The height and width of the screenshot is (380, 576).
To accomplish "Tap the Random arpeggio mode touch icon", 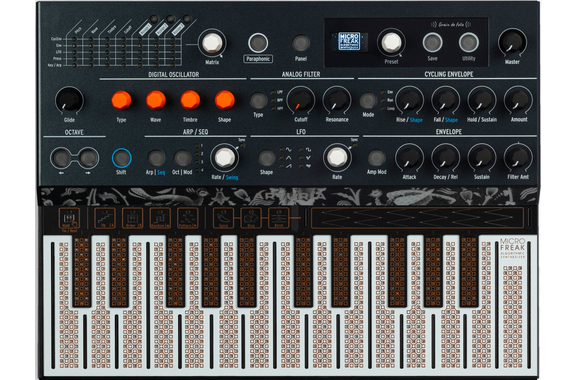I will (160, 218).
